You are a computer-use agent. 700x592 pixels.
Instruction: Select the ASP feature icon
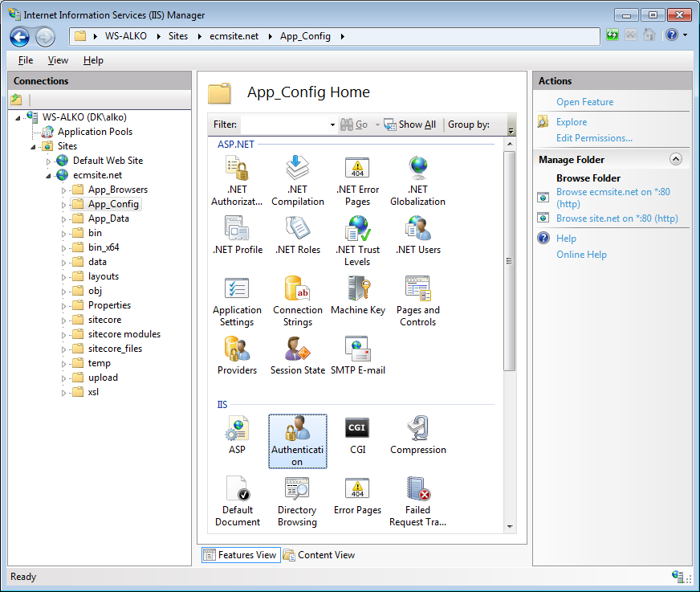click(237, 435)
